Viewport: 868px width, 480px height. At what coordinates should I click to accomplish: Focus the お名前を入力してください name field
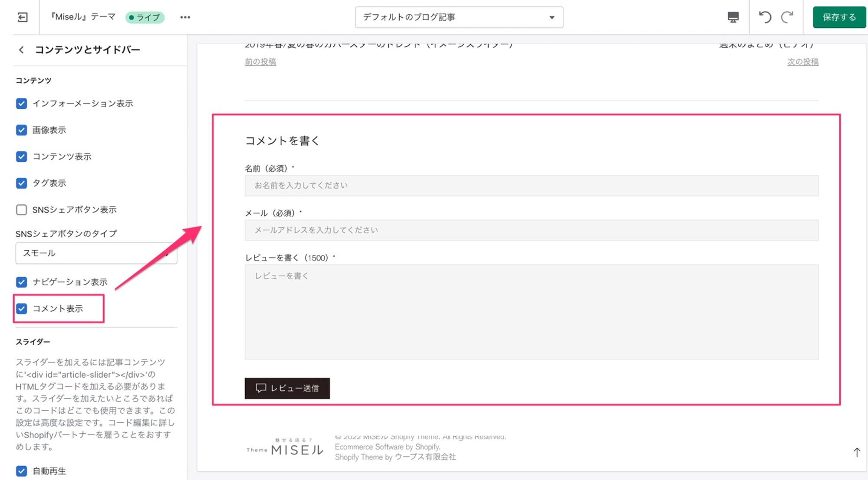pos(532,186)
